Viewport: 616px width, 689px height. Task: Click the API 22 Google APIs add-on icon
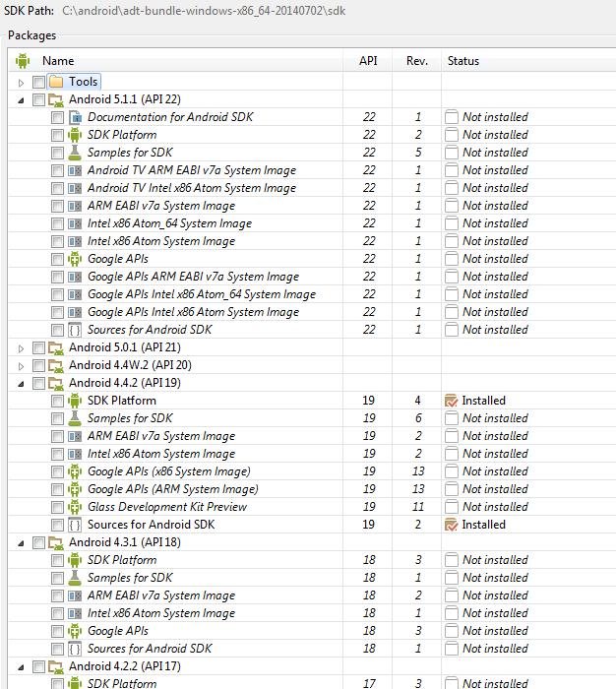pos(75,259)
